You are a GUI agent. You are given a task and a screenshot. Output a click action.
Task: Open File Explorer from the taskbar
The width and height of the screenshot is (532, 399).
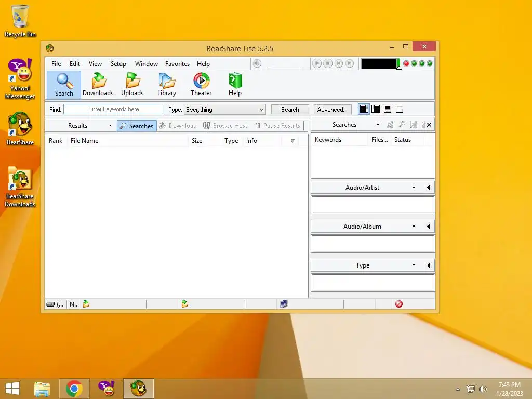[42, 389]
